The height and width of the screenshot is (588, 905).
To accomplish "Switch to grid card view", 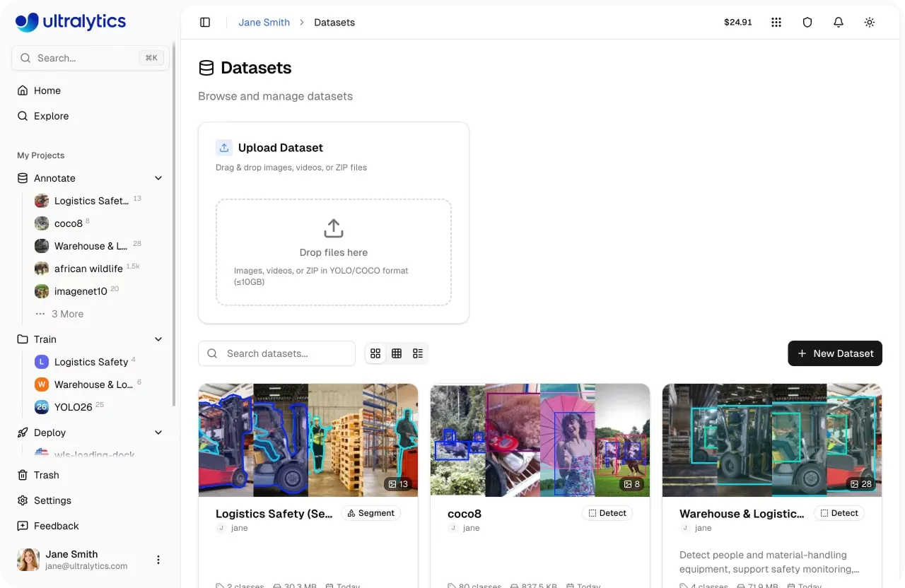I will point(375,353).
